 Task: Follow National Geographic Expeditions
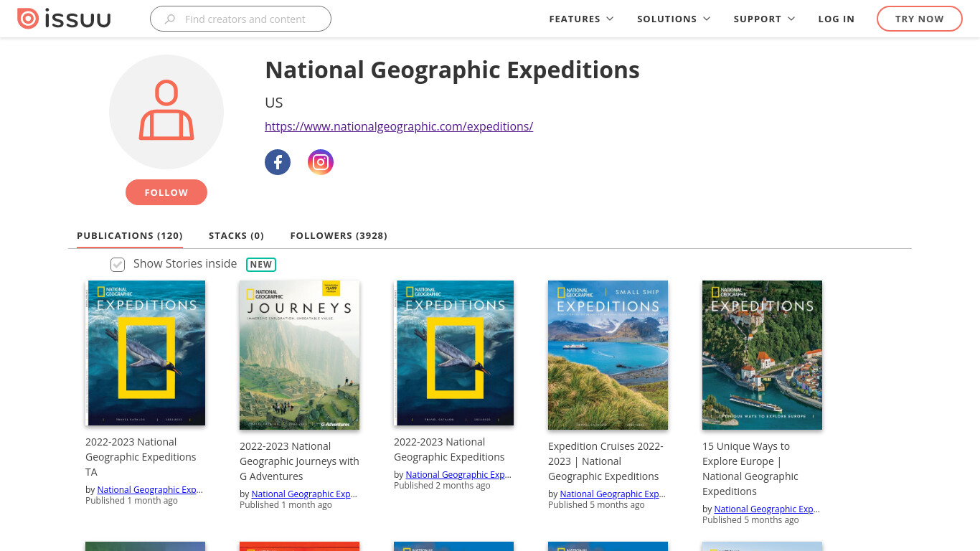[x=166, y=192]
